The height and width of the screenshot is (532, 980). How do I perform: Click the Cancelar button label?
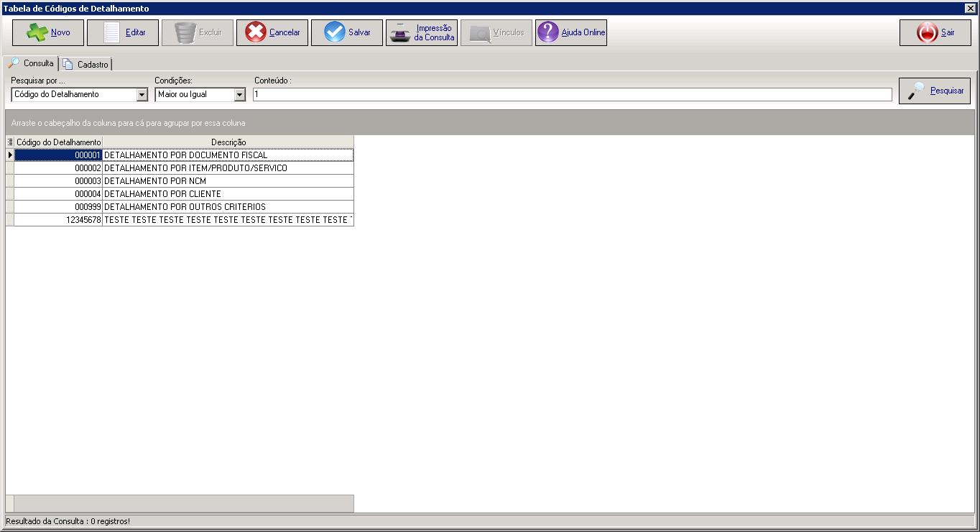click(285, 32)
